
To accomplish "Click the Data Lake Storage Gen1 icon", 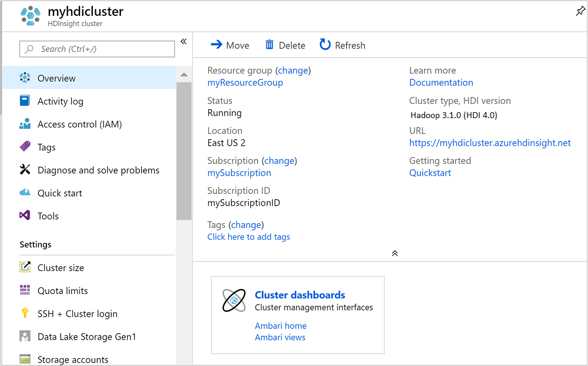I will (x=25, y=336).
